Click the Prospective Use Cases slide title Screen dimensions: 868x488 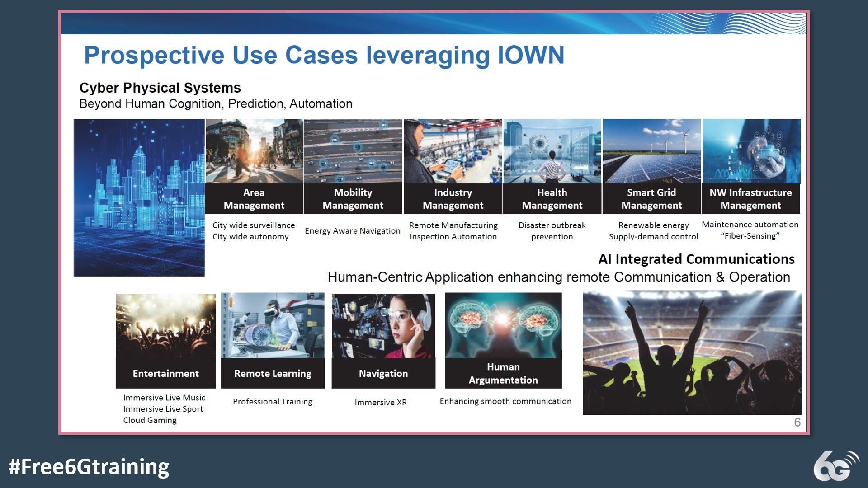point(324,55)
